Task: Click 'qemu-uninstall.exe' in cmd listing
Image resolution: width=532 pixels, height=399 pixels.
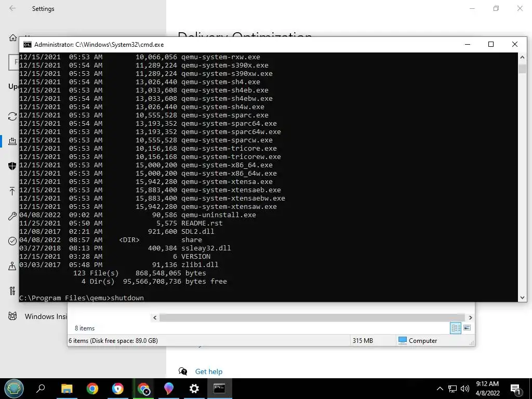Action: (219, 215)
